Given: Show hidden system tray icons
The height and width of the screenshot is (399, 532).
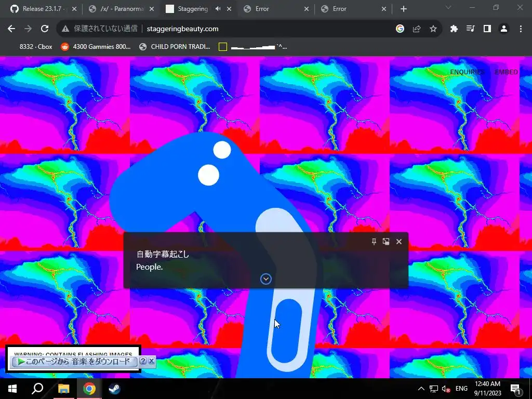Looking at the screenshot, I should 421,389.
